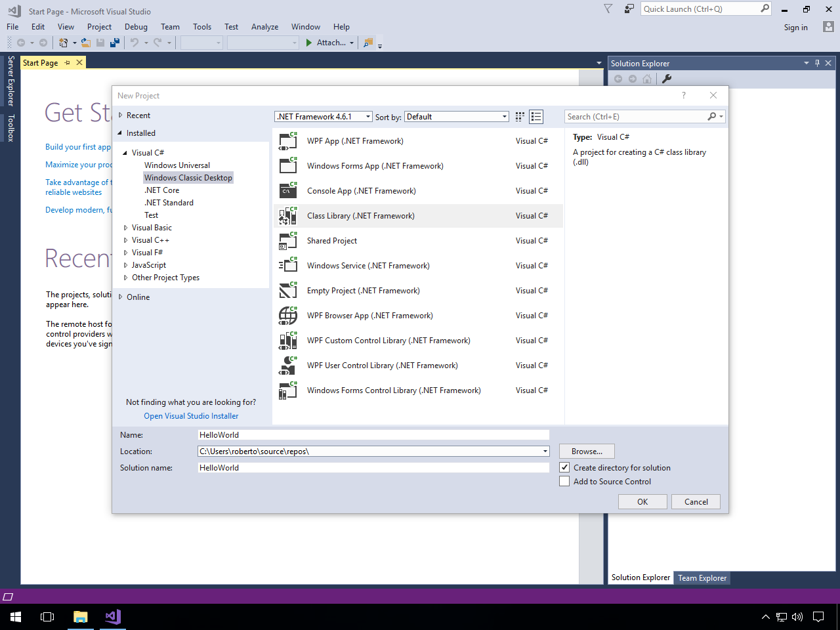This screenshot has height=630, width=840.
Task: Click the help question mark in New Project
Action: tap(684, 95)
